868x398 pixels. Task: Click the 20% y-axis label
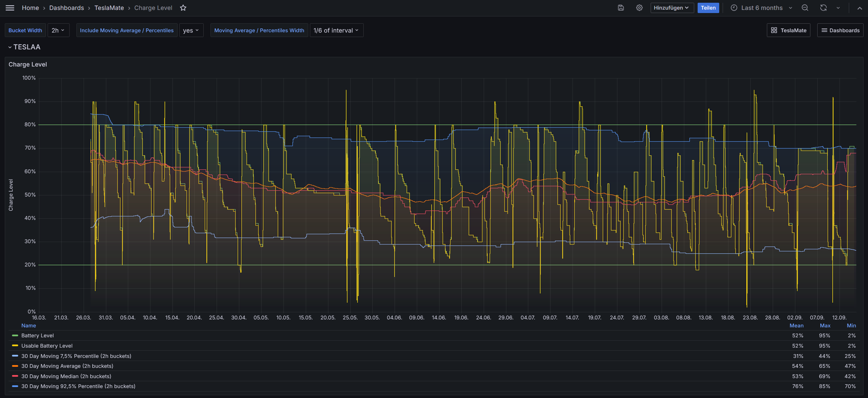point(30,265)
